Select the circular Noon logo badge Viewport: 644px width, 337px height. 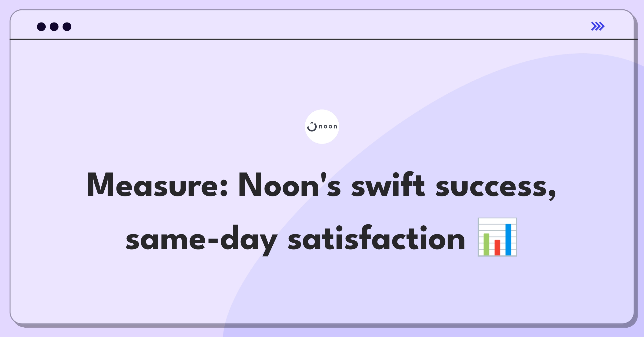[322, 127]
